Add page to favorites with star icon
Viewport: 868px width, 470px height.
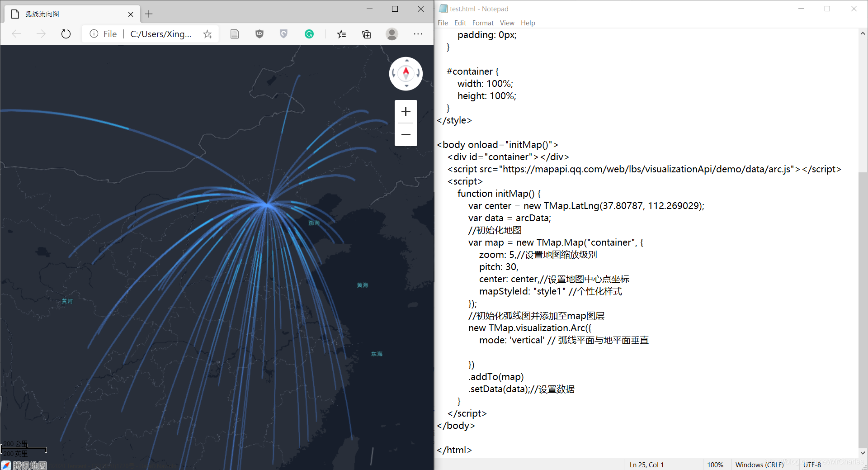click(208, 34)
